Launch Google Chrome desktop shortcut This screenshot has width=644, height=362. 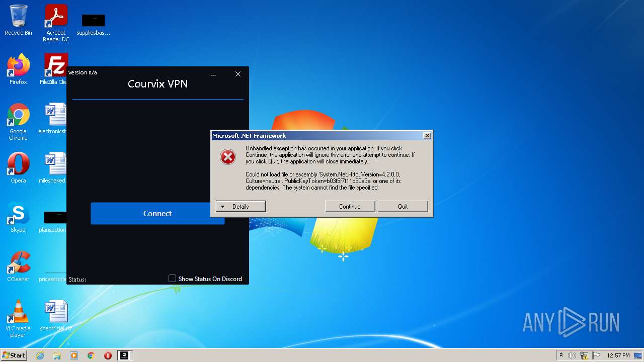tap(18, 122)
